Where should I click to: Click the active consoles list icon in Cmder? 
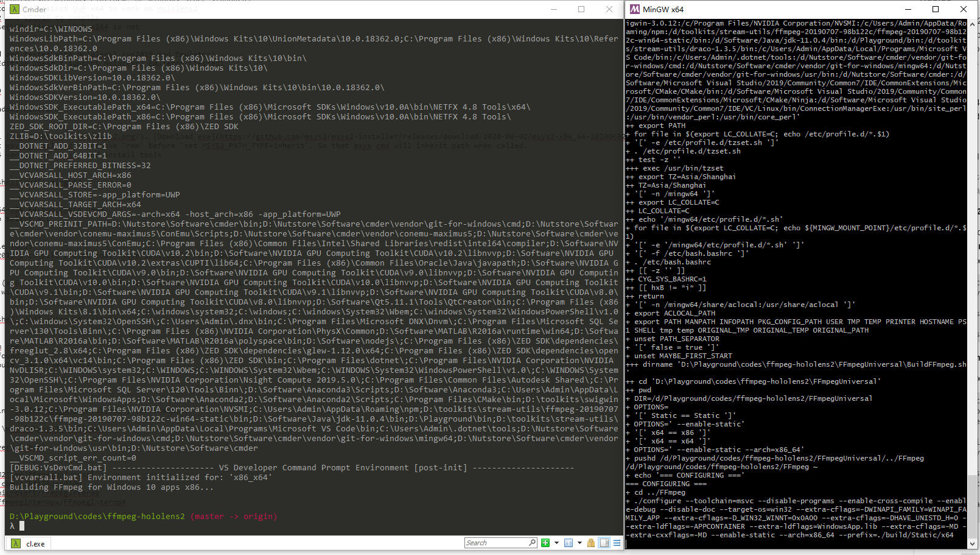569,543
